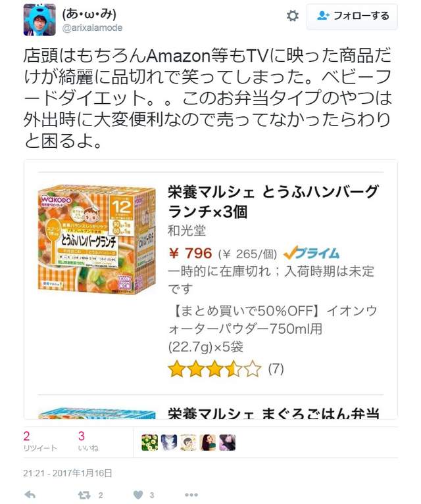Open the とうふハンバーグランチ product image
Screen dimensions: 421x504
[x=97, y=239]
